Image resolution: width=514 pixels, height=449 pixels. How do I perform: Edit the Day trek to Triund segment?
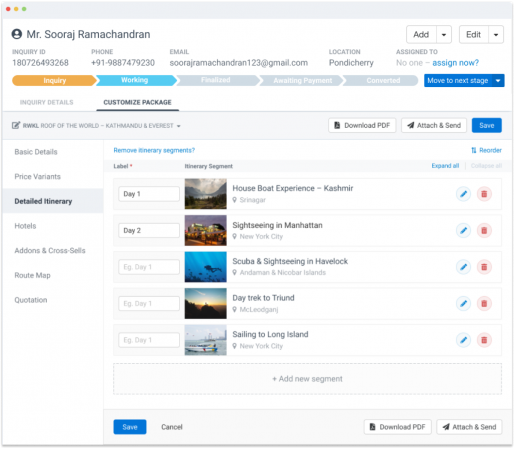tap(463, 303)
